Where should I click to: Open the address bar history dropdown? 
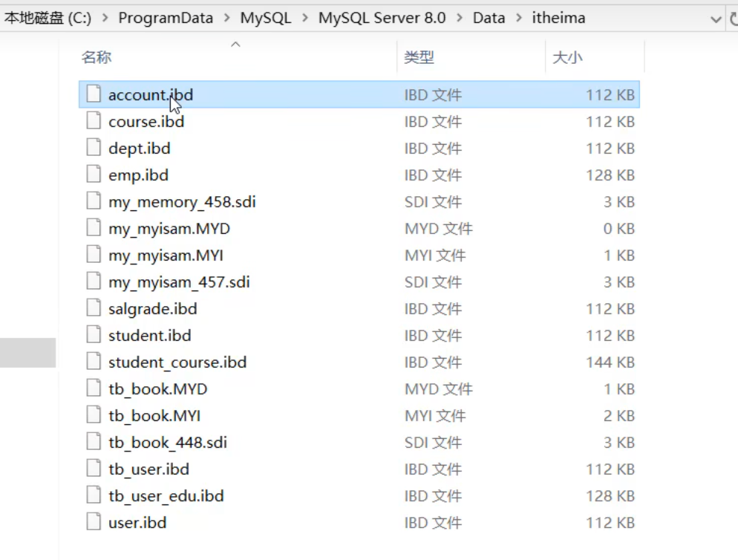point(716,19)
